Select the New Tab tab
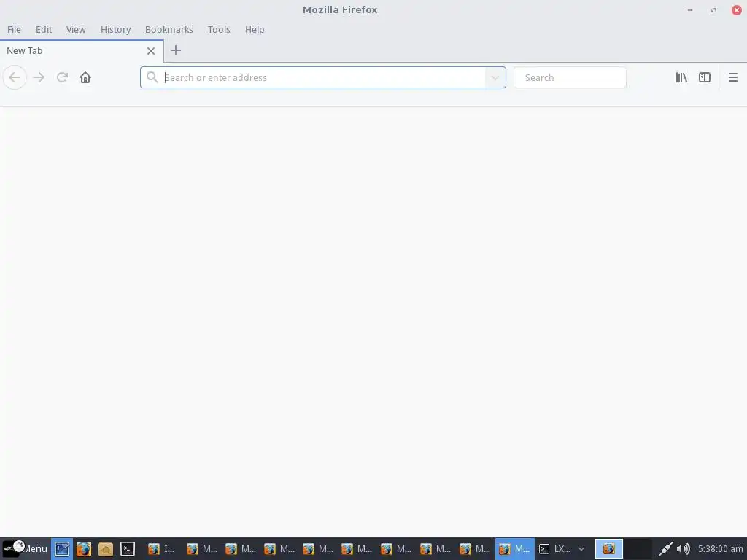The image size is (747, 560). point(82,51)
